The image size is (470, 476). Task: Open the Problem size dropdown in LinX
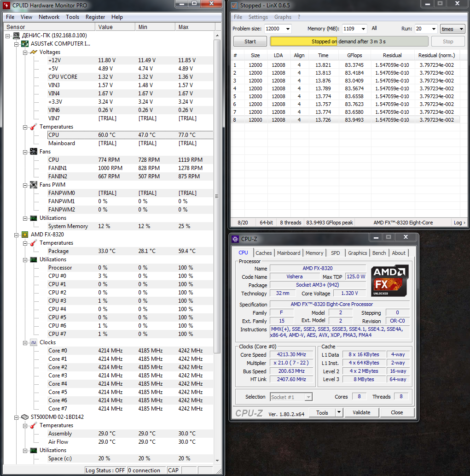coord(288,29)
